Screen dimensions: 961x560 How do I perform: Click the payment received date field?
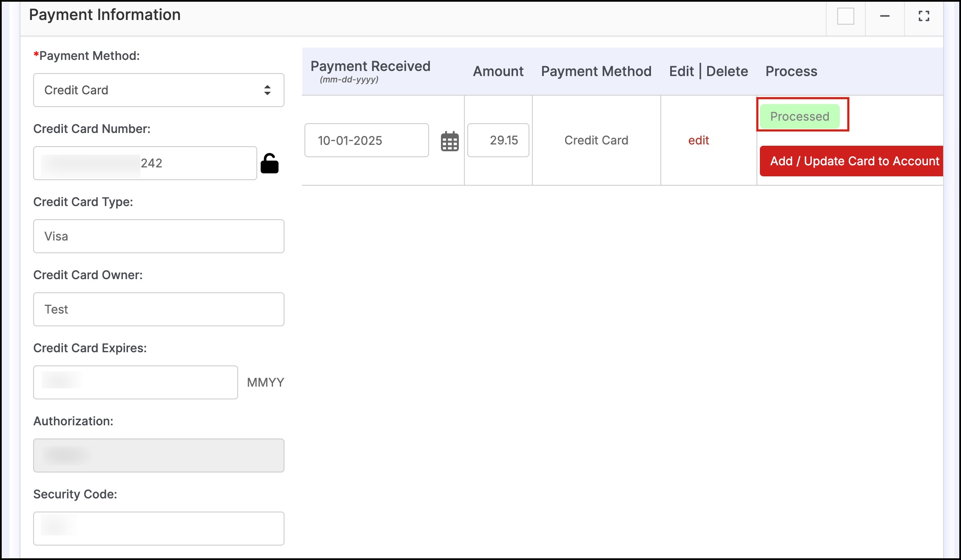tap(366, 141)
